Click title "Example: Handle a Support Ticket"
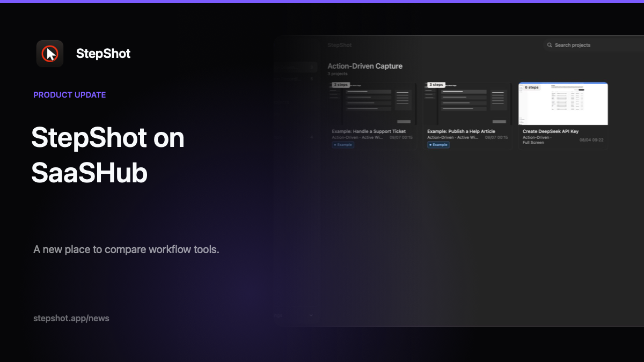Screen dimensions: 644x362 pos(369,131)
